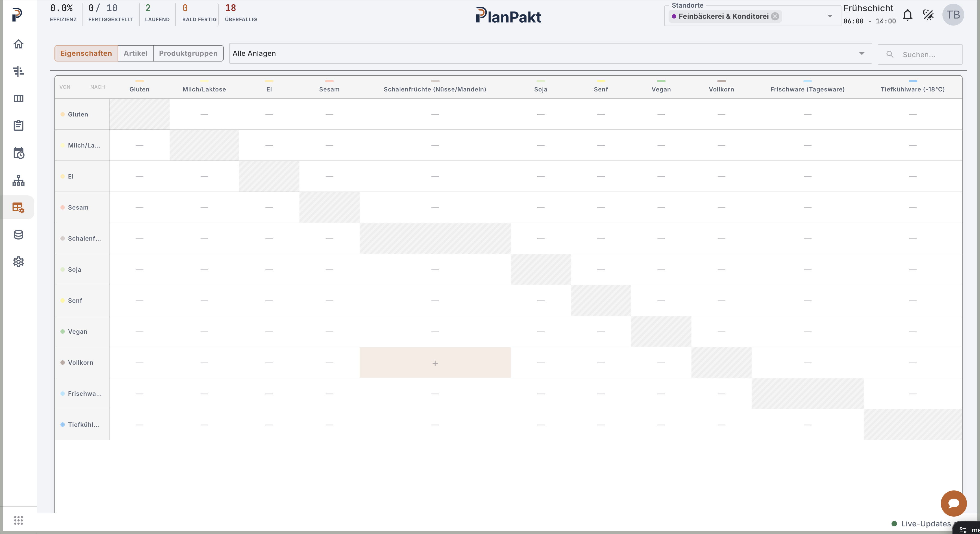Viewport: 980px width, 534px height.
Task: Open the changeover matrix settings icon
Action: click(x=18, y=207)
